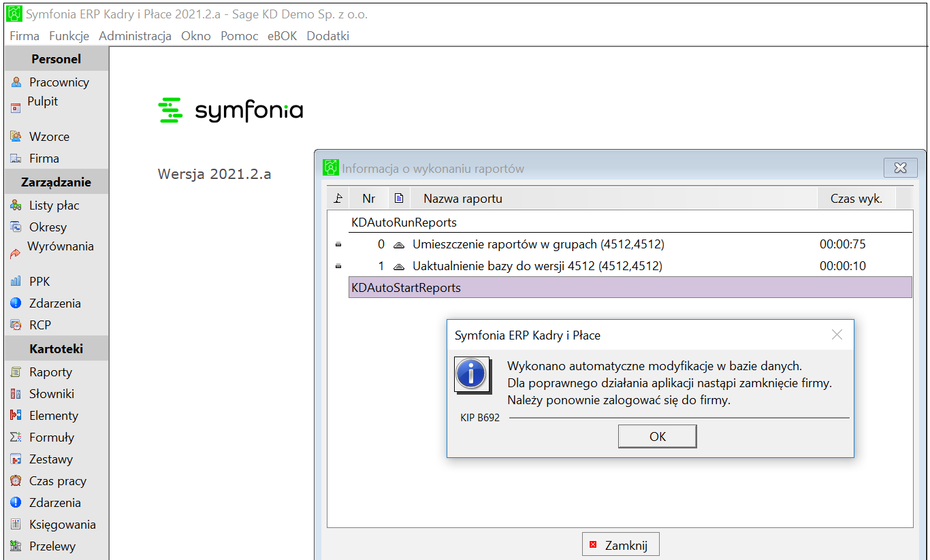The image size is (930, 560).
Task: Click the Wyrównania arrow icon
Action: click(x=16, y=254)
